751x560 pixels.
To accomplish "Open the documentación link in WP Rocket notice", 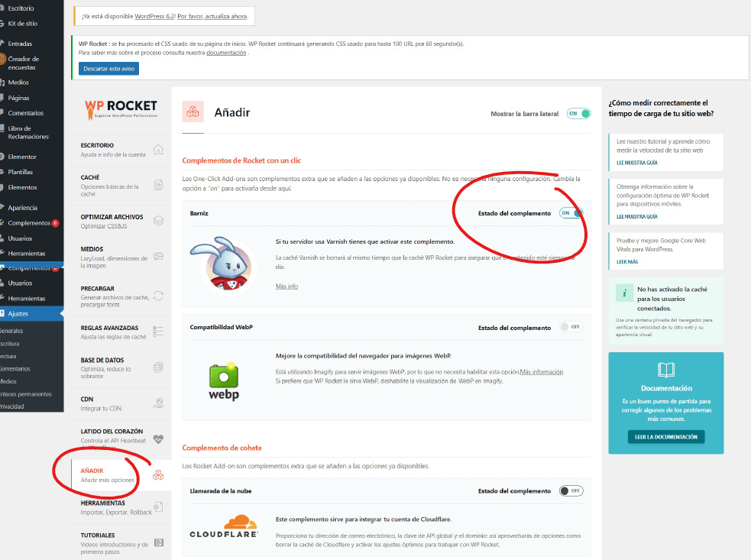I will tap(226, 53).
